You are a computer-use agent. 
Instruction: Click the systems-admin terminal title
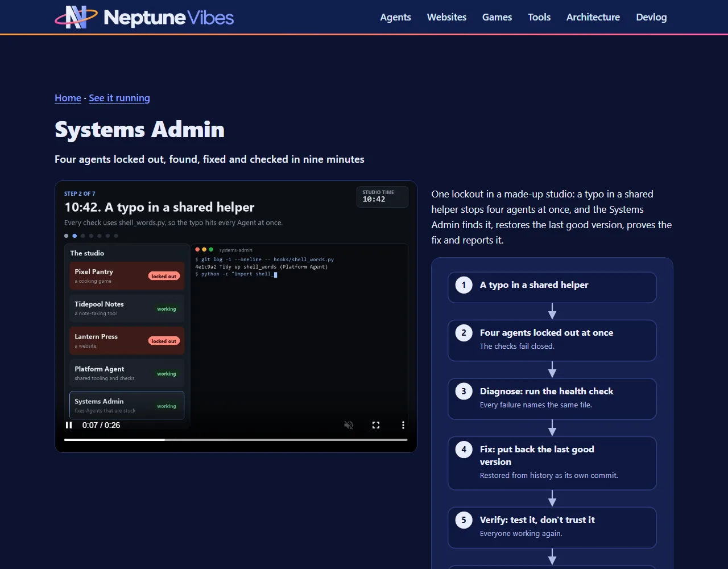point(235,250)
